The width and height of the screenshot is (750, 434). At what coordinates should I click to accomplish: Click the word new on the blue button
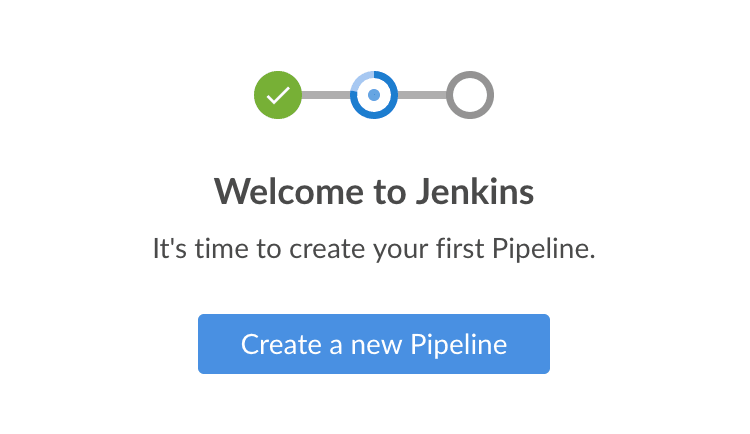point(372,345)
